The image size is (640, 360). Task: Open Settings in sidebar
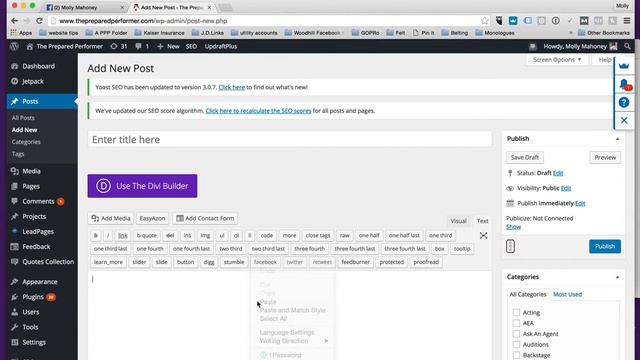[x=34, y=342]
